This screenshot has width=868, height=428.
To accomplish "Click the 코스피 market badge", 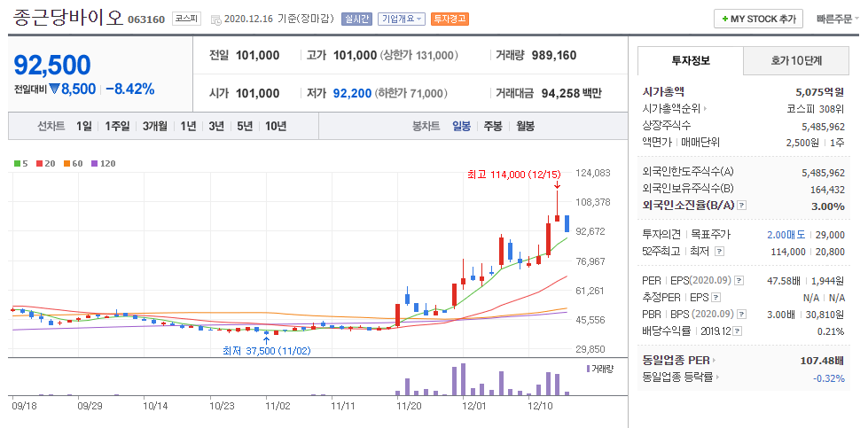I will [x=187, y=19].
